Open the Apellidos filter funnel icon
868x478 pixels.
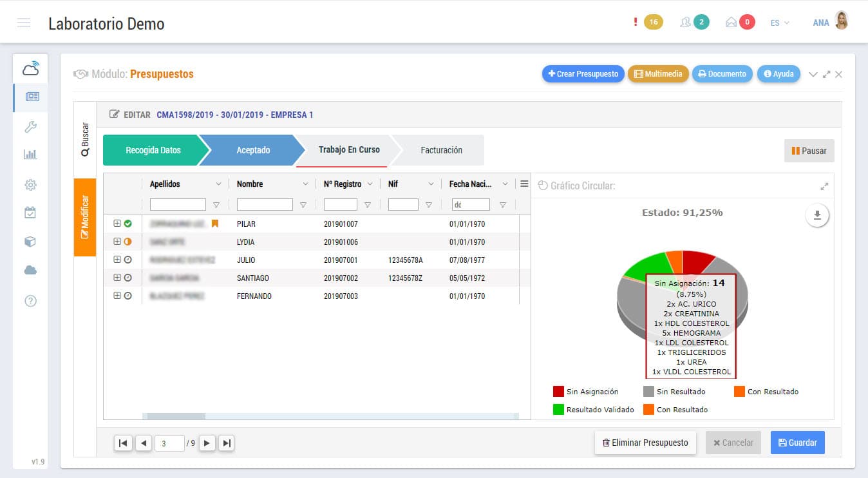click(216, 206)
